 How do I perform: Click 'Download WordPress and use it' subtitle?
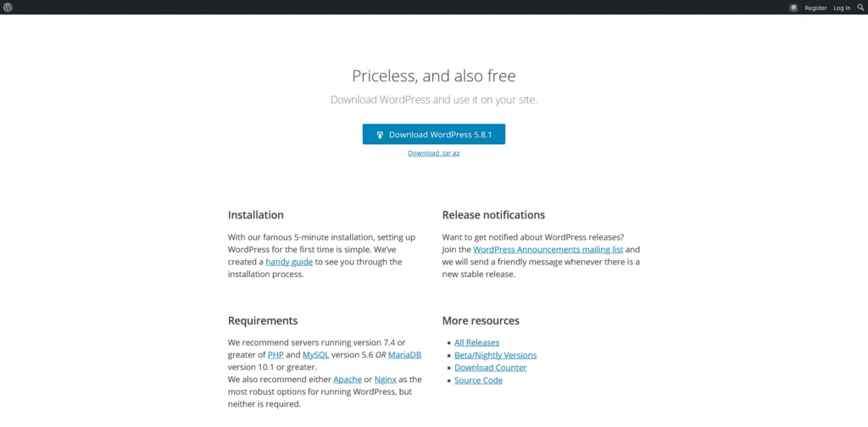tap(433, 100)
